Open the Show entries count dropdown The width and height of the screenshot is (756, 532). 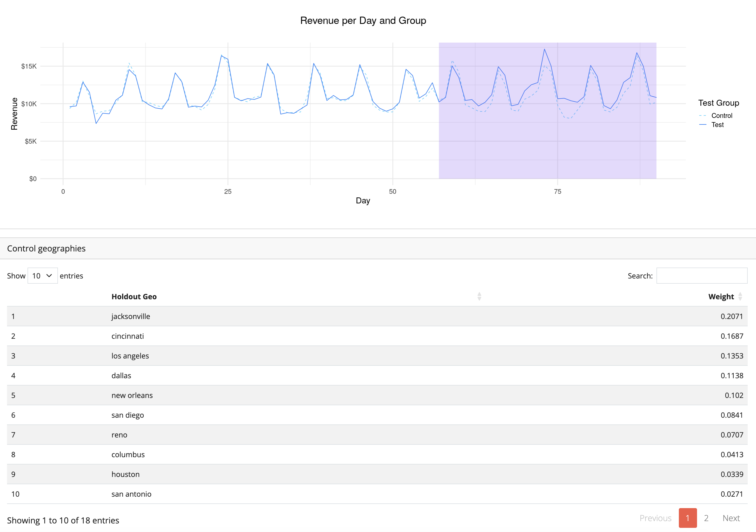coord(42,276)
